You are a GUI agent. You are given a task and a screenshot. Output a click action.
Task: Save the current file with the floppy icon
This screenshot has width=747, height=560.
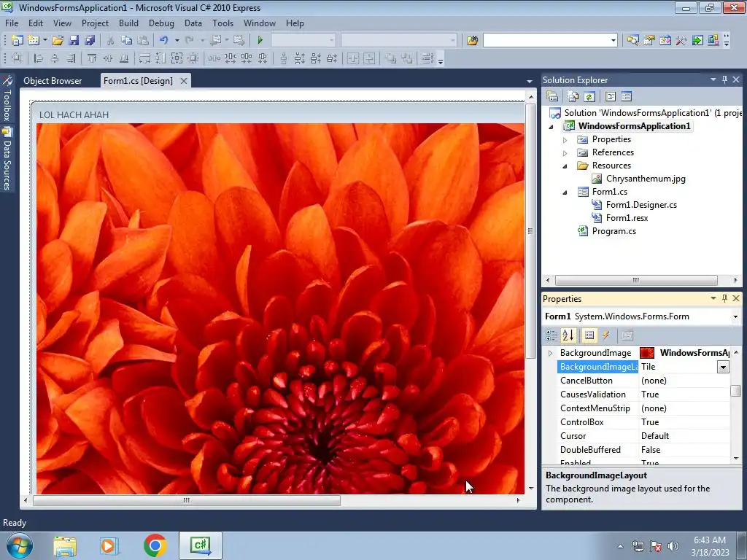pos(74,41)
